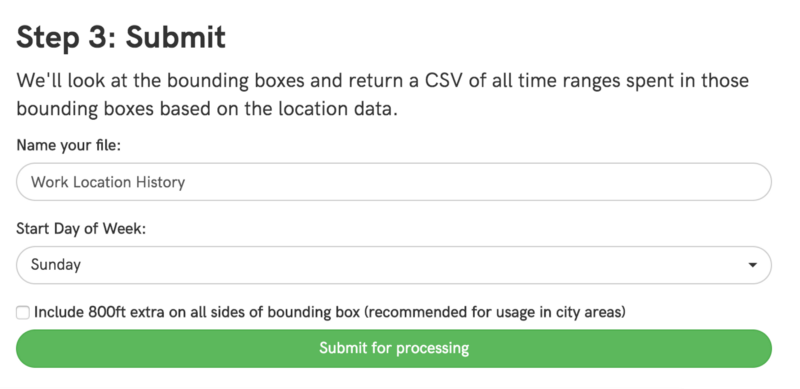Screen dimensions: 800x389
Task: Click the dropdown caret arrow beside Sunday
Action: (752, 265)
